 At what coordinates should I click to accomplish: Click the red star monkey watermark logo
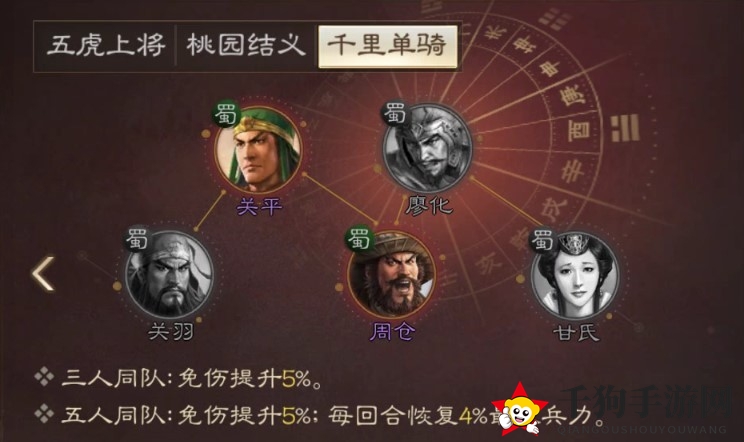coord(521,409)
